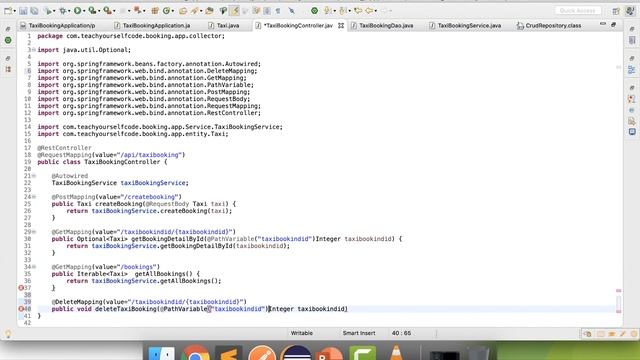Screen dimensions: 640x360
Task: Open VLC from the Dock
Action: point(396,353)
